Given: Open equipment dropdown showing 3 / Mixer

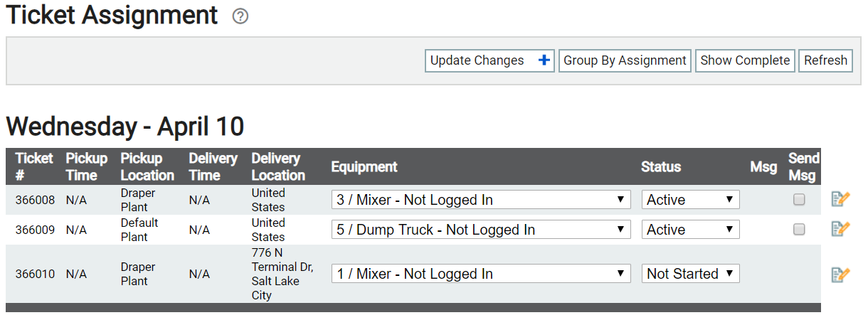Looking at the screenshot, I should pos(481,200).
